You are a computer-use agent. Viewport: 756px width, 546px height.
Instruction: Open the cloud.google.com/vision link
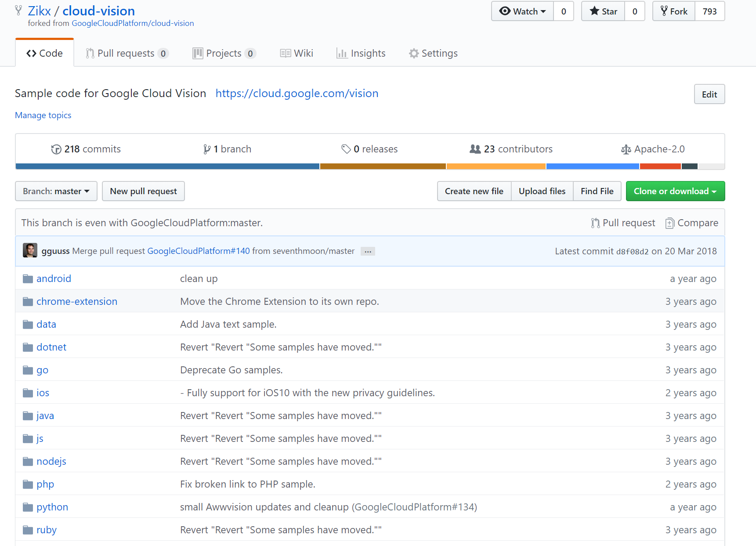(x=297, y=93)
